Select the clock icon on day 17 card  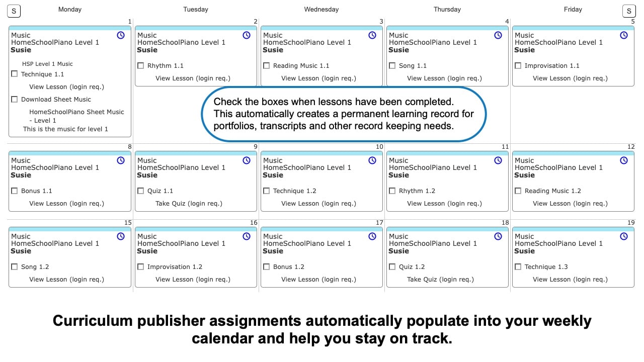click(372, 236)
